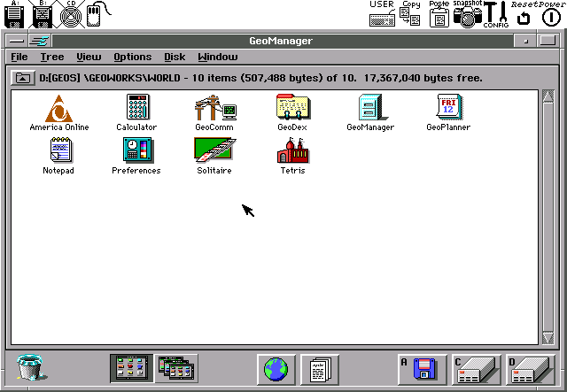Click the scroll up arrow
The width and height of the screenshot is (567, 392).
tap(548, 96)
